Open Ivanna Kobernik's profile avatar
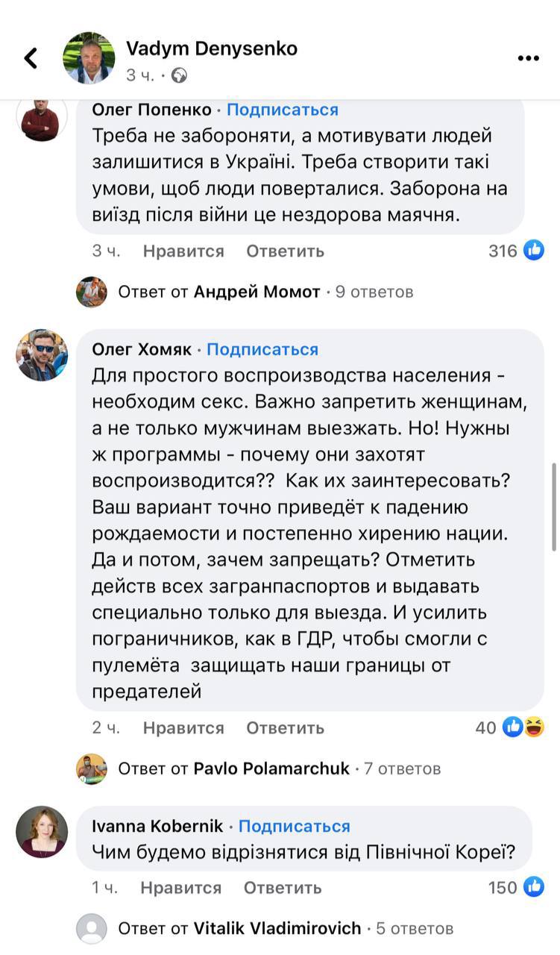Viewport: 560px width, 955px height. (x=42, y=831)
